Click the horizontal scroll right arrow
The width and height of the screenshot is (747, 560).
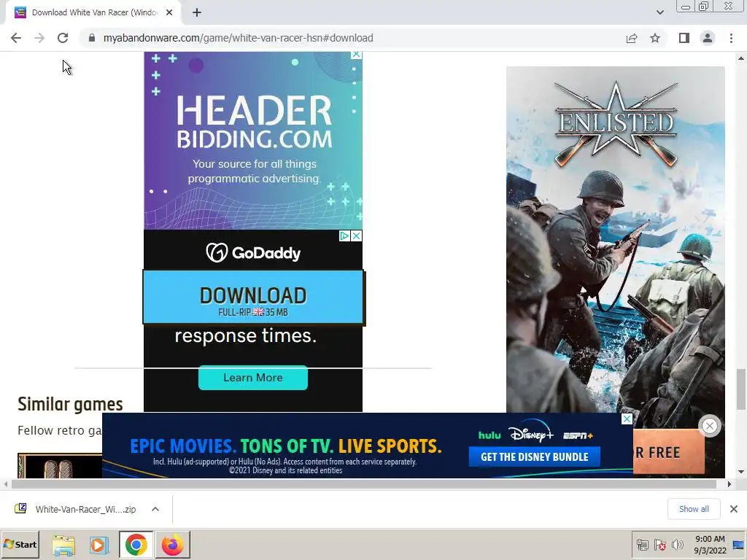pyautogui.click(x=729, y=484)
